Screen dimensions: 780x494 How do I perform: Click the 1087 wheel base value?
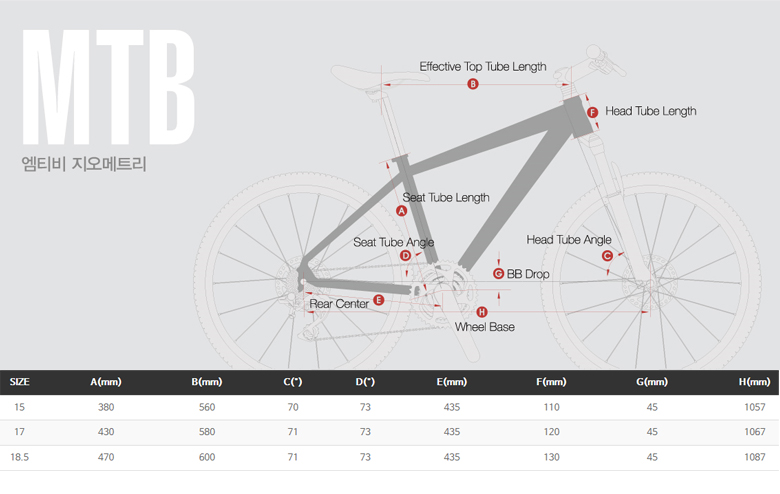[x=755, y=457]
